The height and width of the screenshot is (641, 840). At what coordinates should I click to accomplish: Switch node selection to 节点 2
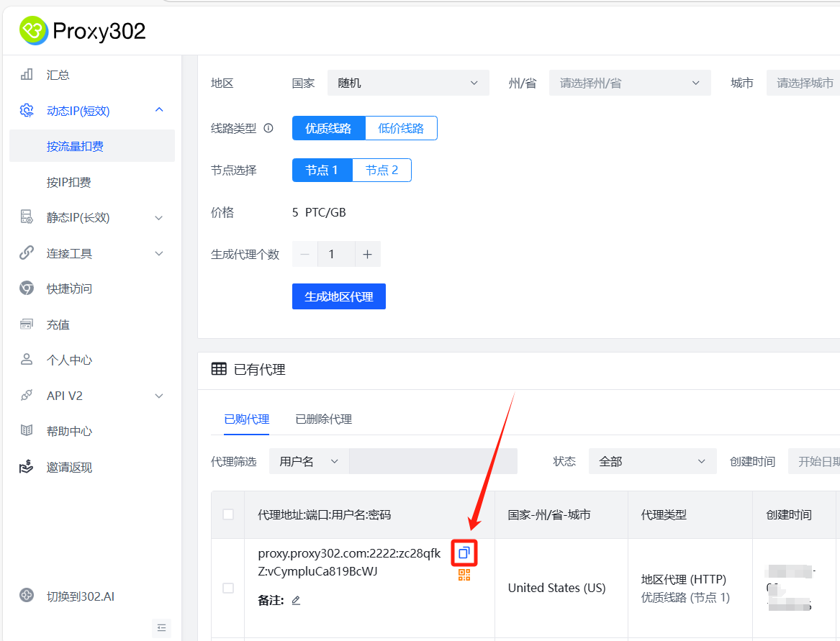point(381,170)
